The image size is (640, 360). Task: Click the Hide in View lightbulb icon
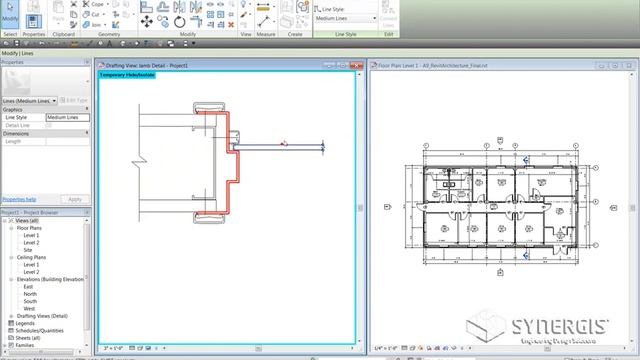(244, 4)
